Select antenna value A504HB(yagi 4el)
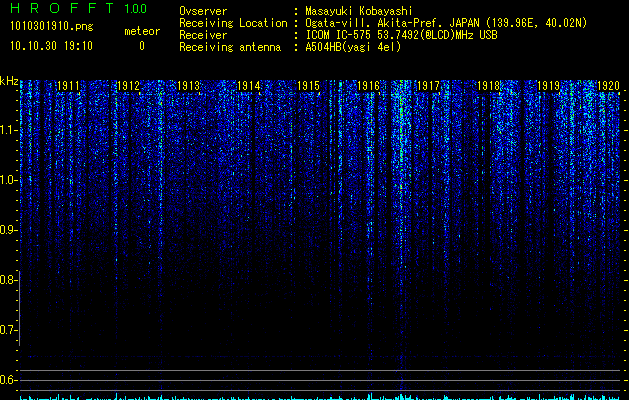The image size is (629, 400). (x=353, y=47)
